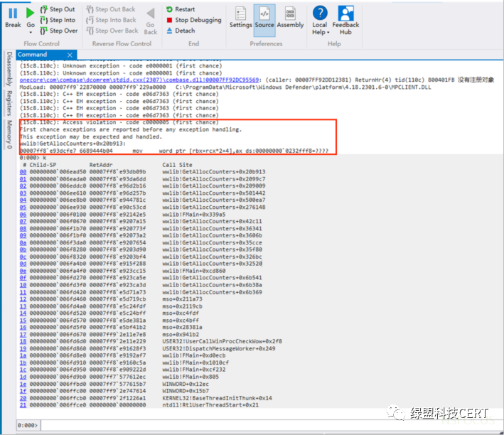504x435 pixels.
Task: Click stack frame 04 link
Action: [23, 200]
